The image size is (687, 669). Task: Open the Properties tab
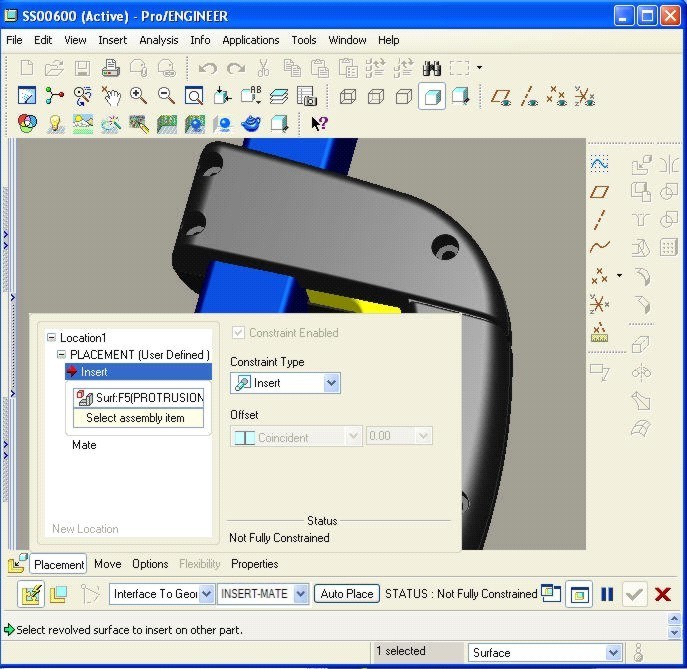coord(255,564)
